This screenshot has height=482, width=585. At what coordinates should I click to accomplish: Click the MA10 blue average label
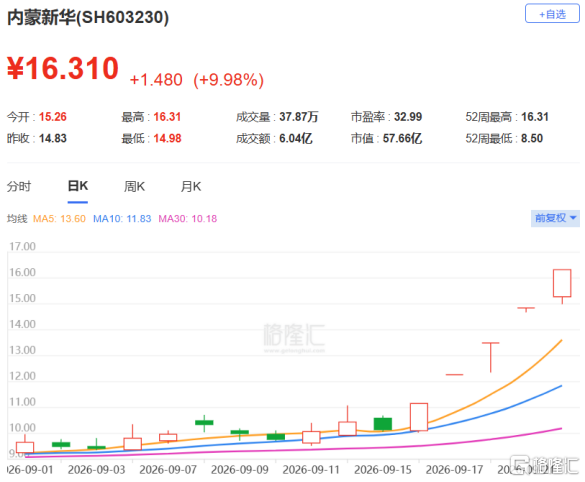point(122,219)
